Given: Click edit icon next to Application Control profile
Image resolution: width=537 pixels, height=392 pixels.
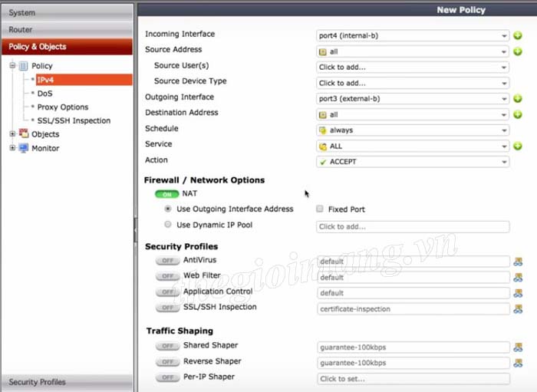Looking at the screenshot, I should 518,293.
